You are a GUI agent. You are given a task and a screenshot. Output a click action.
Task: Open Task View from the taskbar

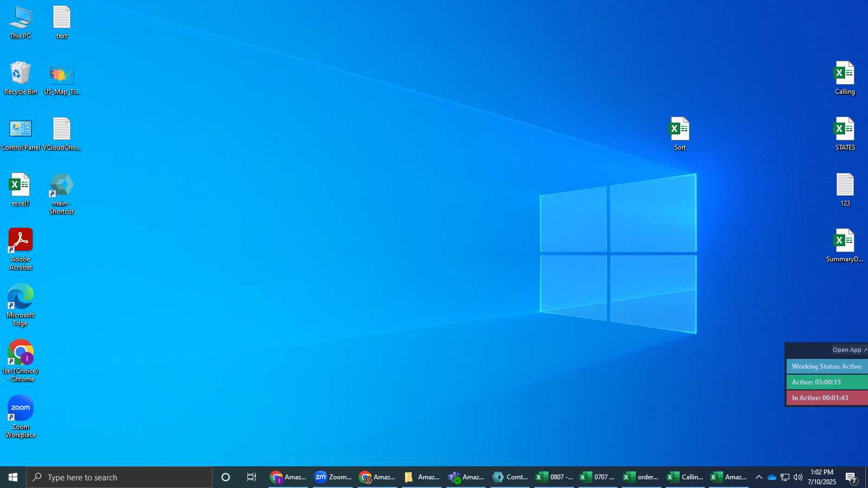pos(252,477)
